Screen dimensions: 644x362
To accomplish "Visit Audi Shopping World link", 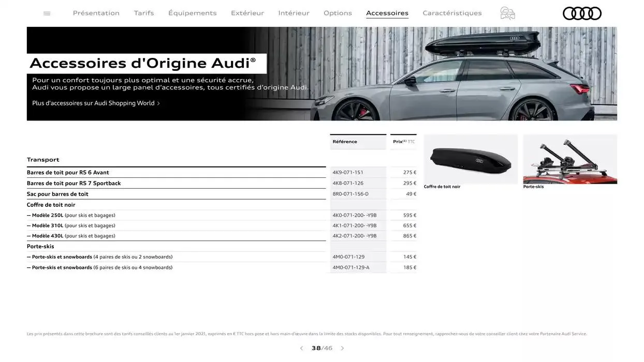I will pos(93,102).
